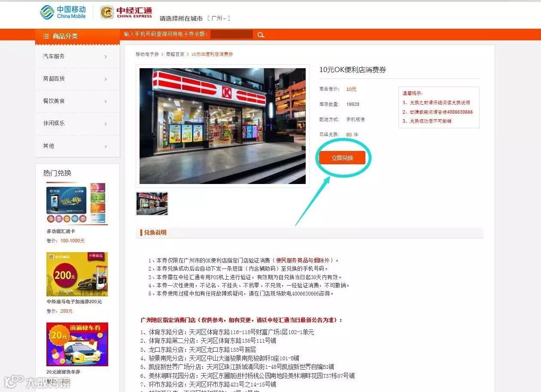The image size is (541, 392).
Task: Click the 立即兑换 button
Action: [342, 158]
